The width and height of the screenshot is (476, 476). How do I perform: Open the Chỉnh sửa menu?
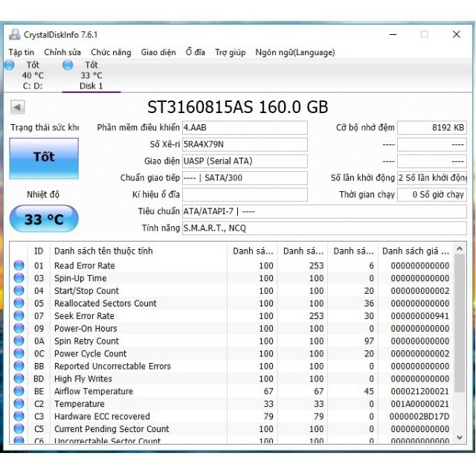coord(62,53)
